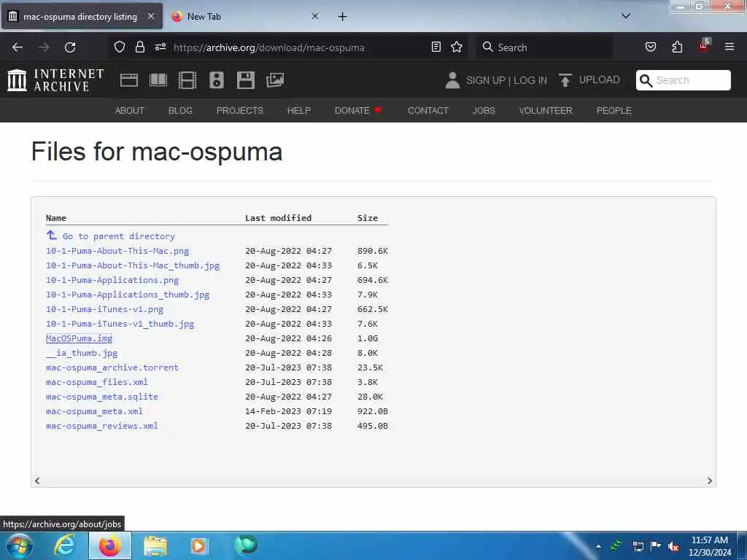Open the PROJECTS menu item
Image resolution: width=747 pixels, height=560 pixels.
click(239, 111)
